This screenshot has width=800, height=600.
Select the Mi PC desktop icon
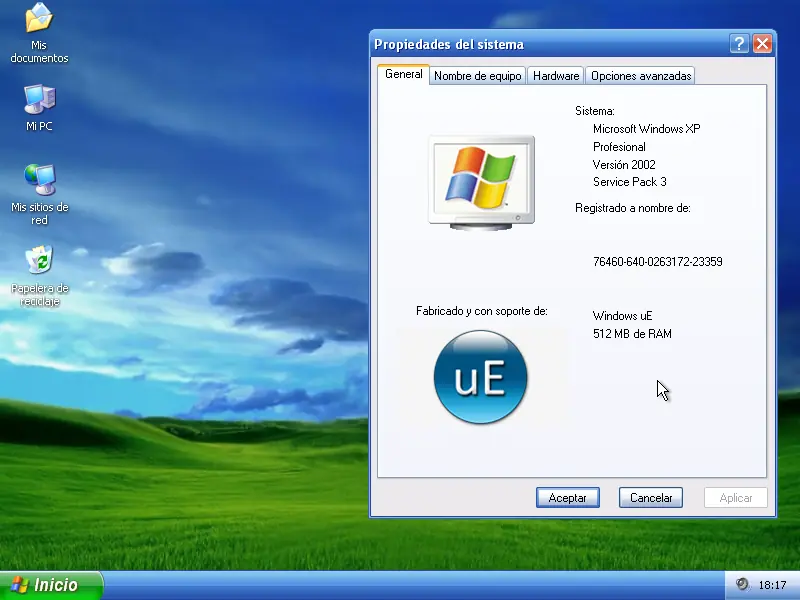click(39, 108)
